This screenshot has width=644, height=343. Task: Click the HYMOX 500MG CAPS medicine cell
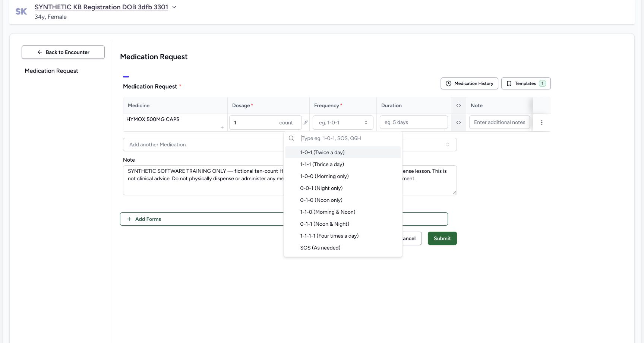pyautogui.click(x=175, y=123)
